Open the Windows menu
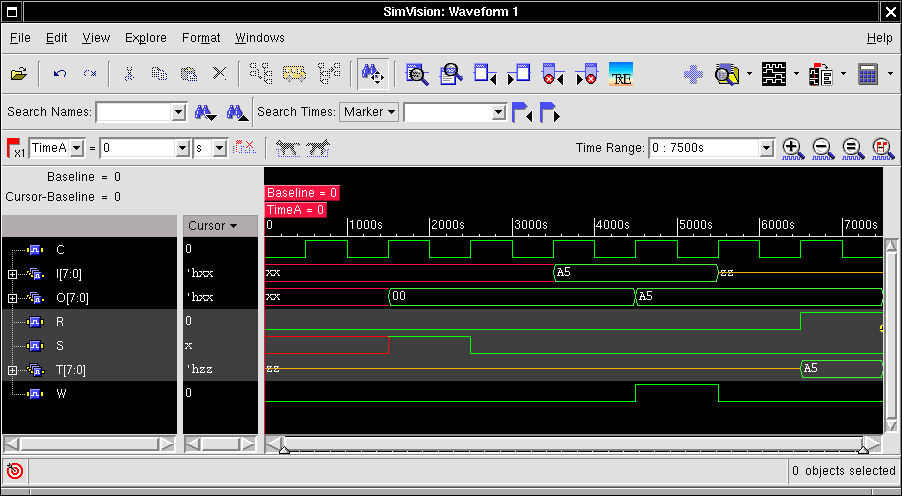This screenshot has height=496, width=902. pyautogui.click(x=259, y=38)
